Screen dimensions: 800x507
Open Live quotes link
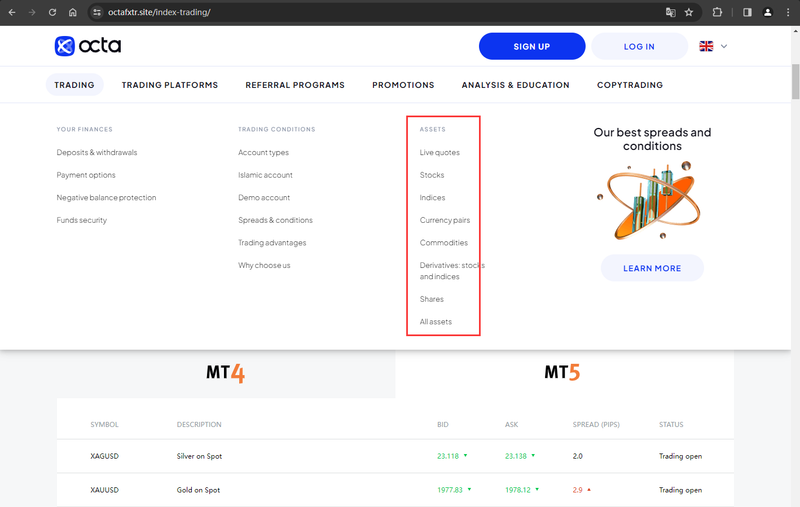coord(440,153)
